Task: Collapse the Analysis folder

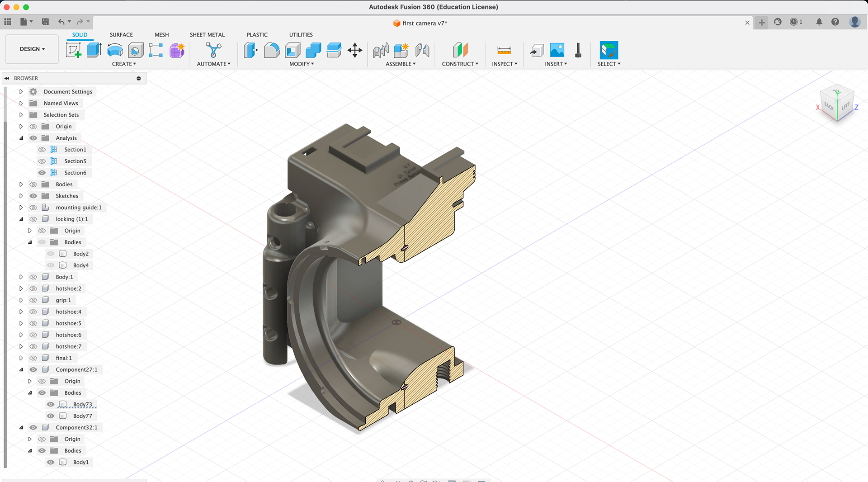Action: (x=21, y=138)
